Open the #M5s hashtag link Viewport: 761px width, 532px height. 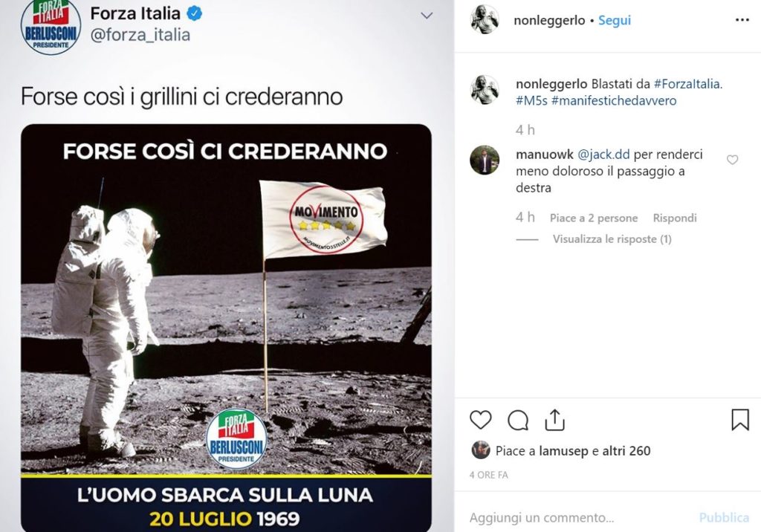[531, 101]
